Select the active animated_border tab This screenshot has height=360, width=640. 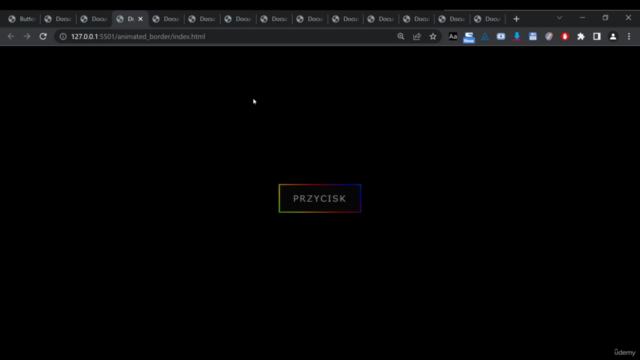pyautogui.click(x=130, y=19)
